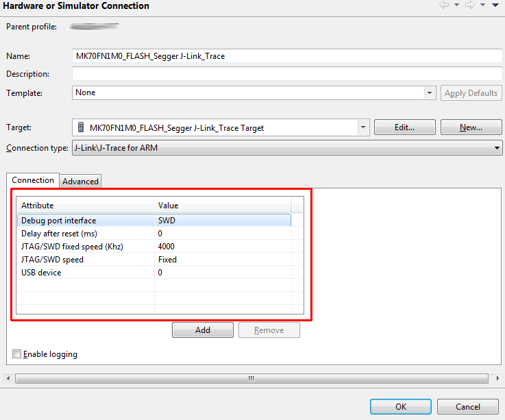
Task: Confirm the dialog with OK
Action: click(x=401, y=406)
